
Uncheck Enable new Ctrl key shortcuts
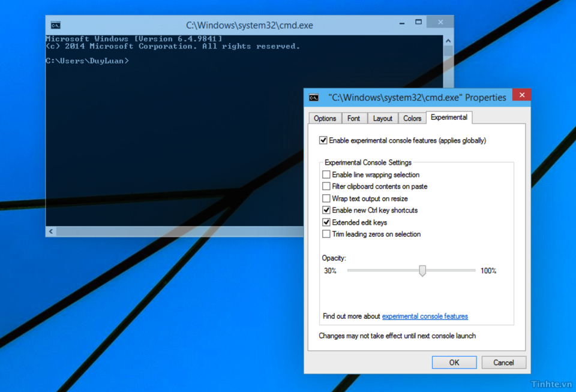pyautogui.click(x=326, y=210)
